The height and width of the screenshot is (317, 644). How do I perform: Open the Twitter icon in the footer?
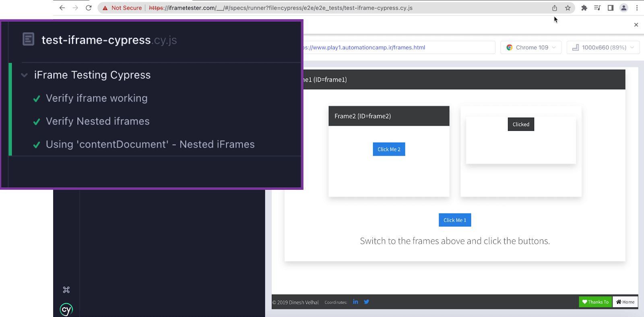point(366,302)
